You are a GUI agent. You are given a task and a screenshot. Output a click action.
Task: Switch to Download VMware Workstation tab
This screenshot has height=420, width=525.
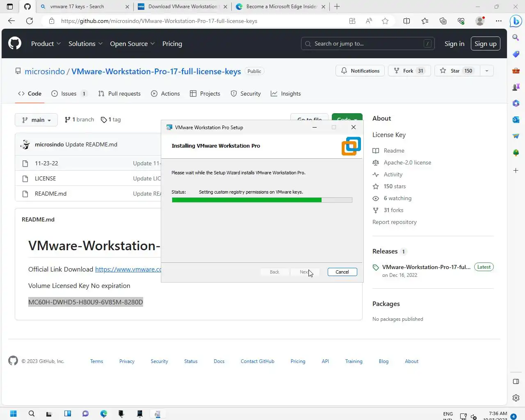183,7
